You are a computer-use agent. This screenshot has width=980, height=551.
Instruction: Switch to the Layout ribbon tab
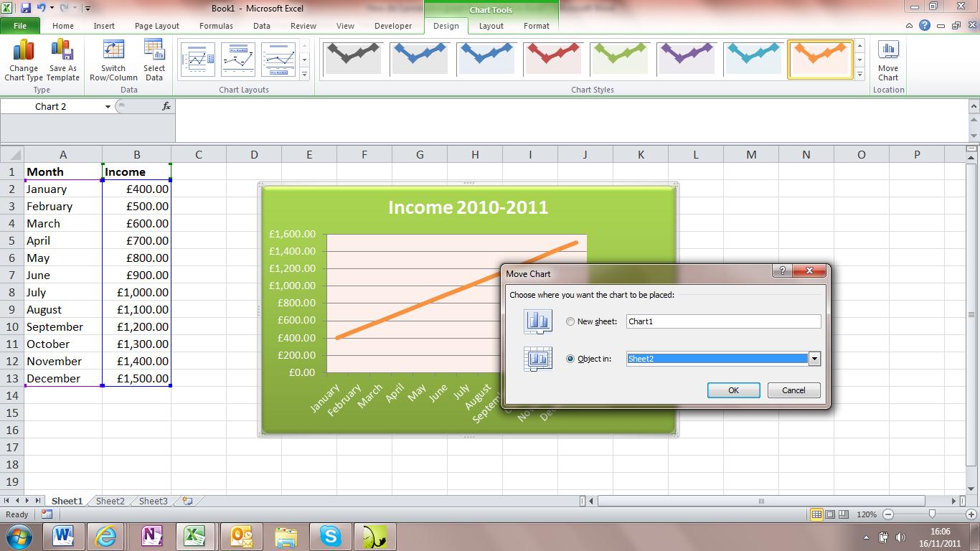tap(491, 26)
